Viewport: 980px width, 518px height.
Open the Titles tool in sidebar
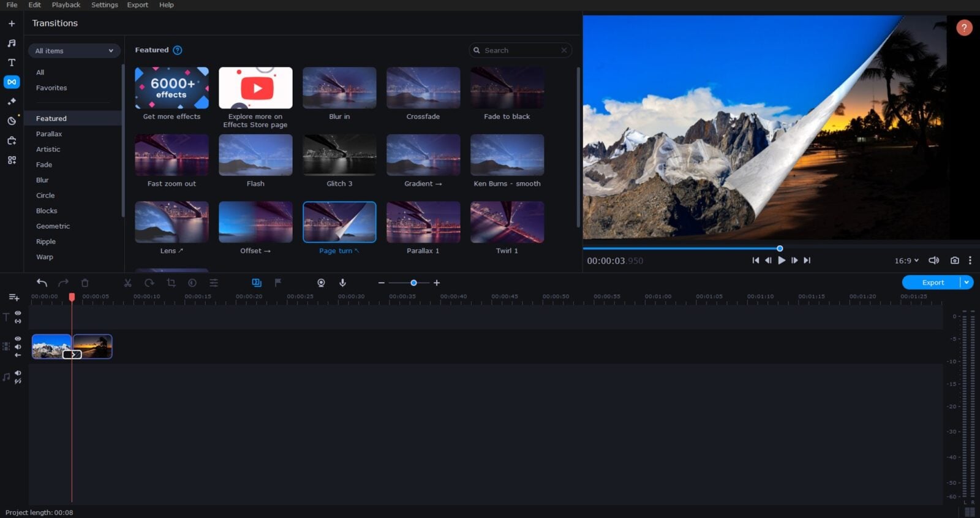[12, 63]
